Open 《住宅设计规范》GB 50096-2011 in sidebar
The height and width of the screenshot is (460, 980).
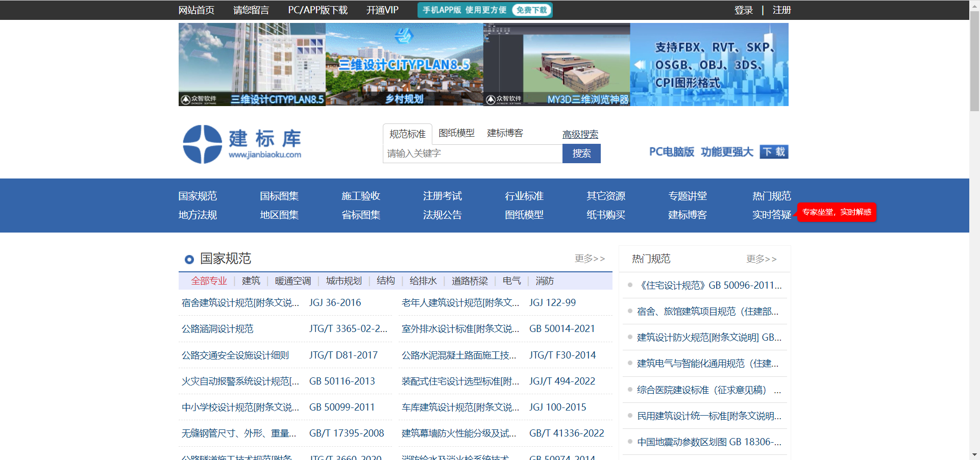coord(709,286)
